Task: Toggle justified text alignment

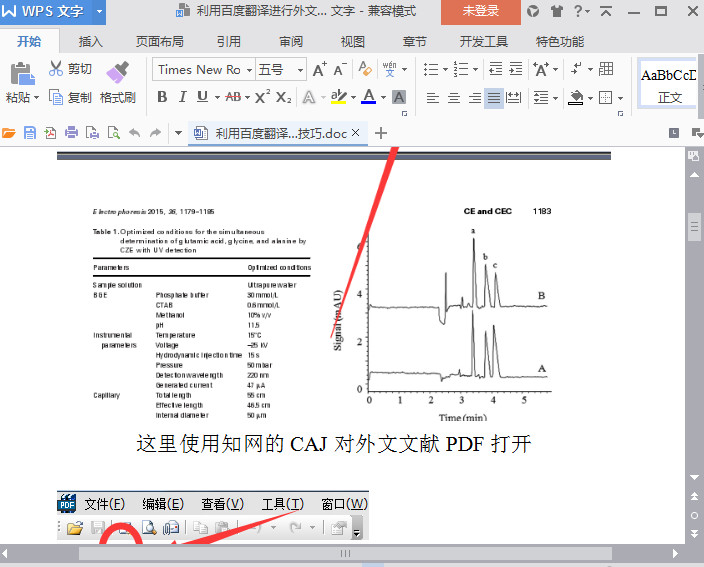Action: point(493,98)
